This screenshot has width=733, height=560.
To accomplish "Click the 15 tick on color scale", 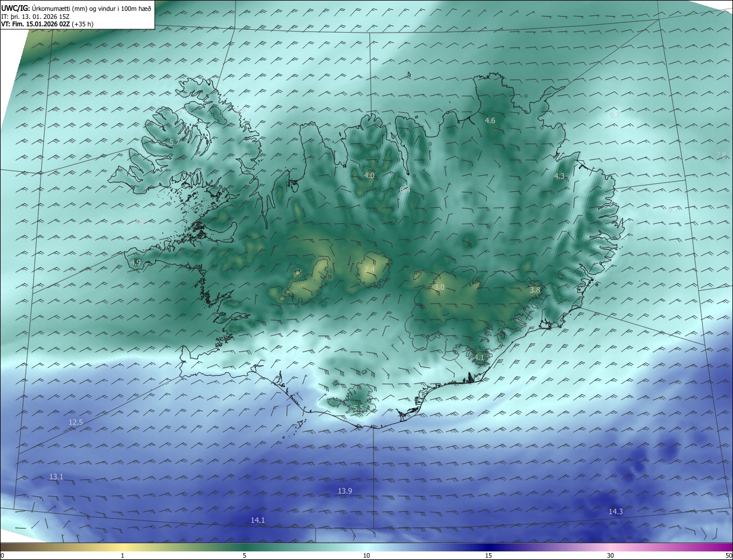I will click(x=488, y=555).
